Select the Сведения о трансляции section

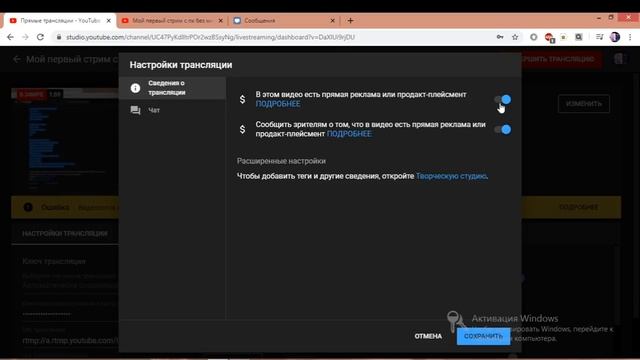pos(172,88)
